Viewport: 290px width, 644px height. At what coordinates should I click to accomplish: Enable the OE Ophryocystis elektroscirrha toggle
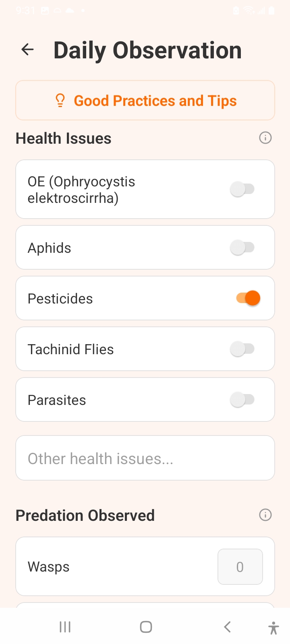click(242, 189)
